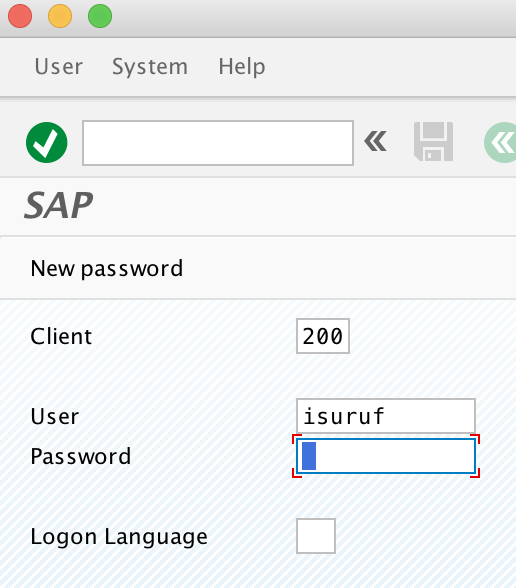Click the green Back double-arrow icon
This screenshot has width=516, height=588.
point(501,142)
